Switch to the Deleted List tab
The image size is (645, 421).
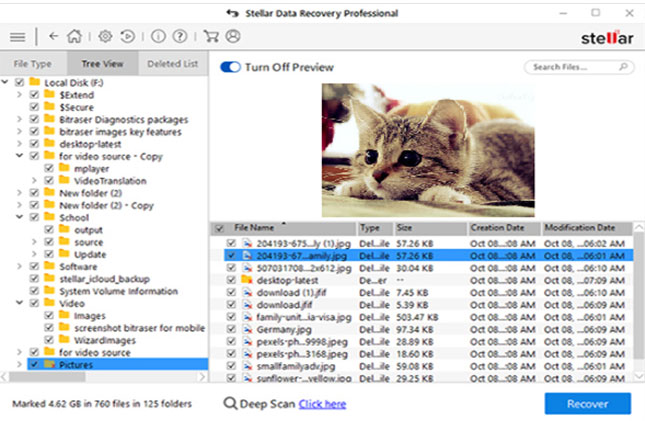[173, 64]
